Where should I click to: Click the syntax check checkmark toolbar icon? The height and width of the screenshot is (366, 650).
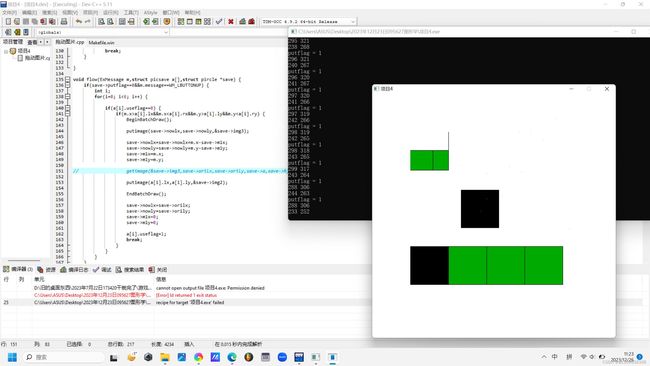tap(219, 22)
